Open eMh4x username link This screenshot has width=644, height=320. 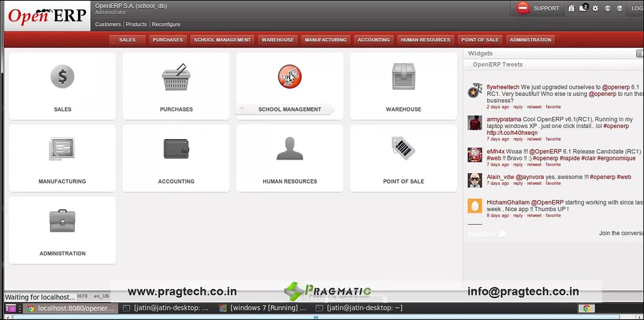pyautogui.click(x=495, y=152)
